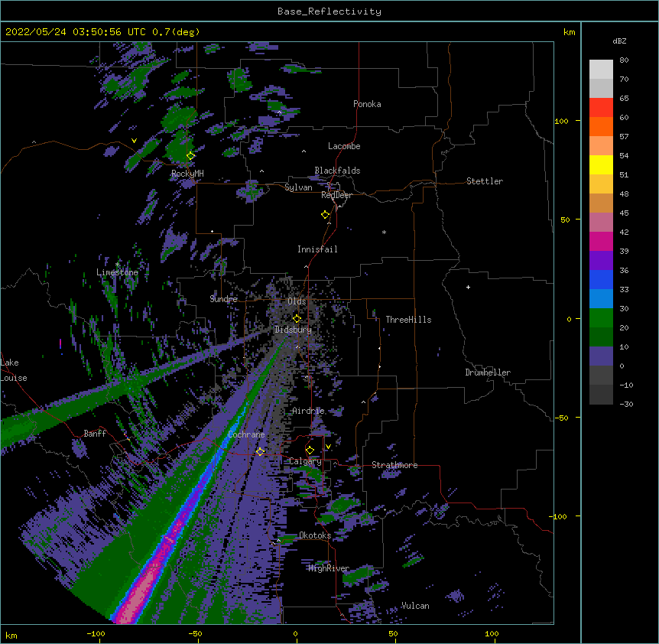Click the yellow diamond marker below Cochrane
The width and height of the screenshot is (659, 644).
click(x=260, y=451)
